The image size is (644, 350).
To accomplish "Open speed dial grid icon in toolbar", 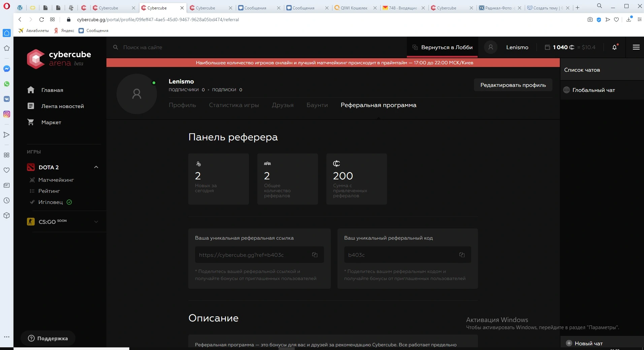I will [x=52, y=20].
